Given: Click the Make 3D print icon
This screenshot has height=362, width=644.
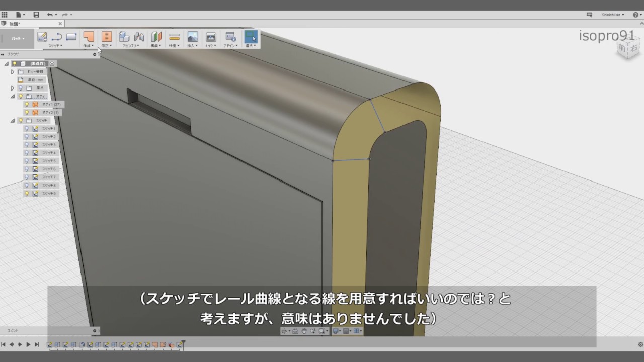Looking at the screenshot, I should pyautogui.click(x=211, y=37).
